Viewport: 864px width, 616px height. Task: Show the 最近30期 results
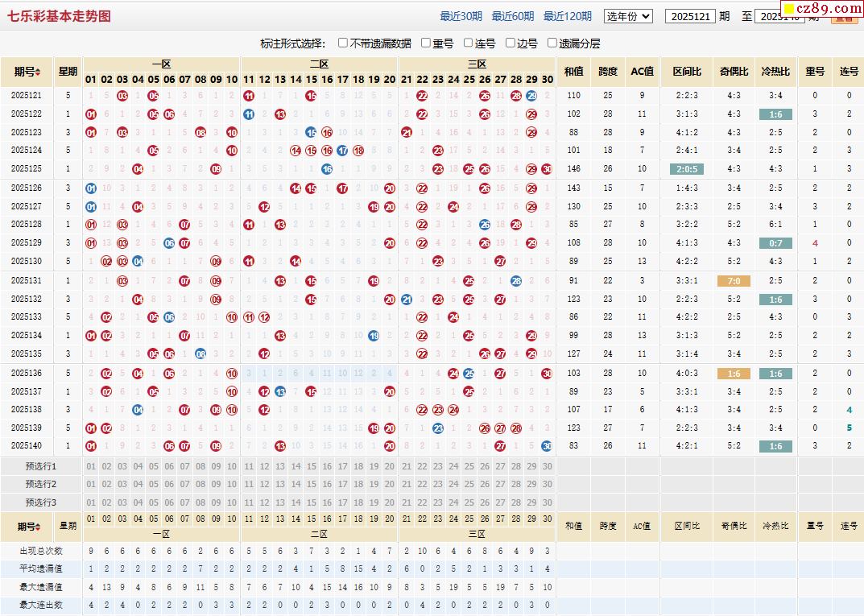tap(461, 16)
